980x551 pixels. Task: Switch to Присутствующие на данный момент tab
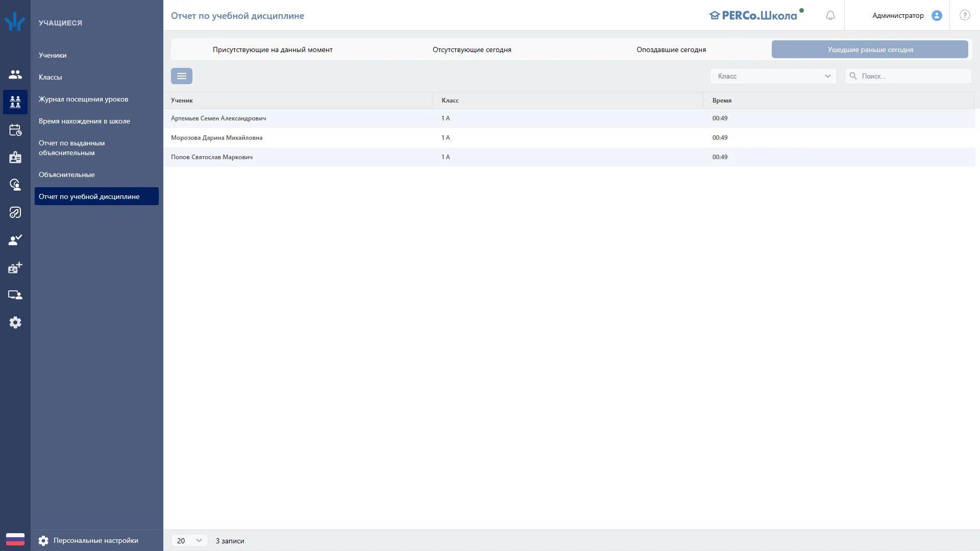[273, 49]
